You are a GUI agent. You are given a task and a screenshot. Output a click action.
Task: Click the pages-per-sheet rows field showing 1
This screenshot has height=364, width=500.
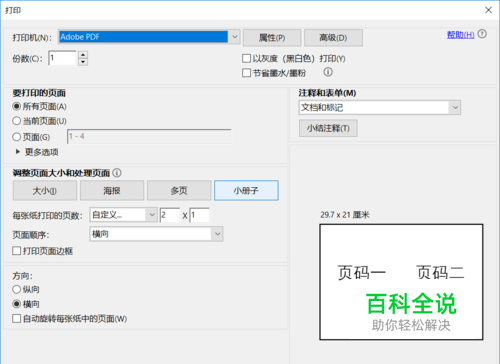[x=199, y=215]
